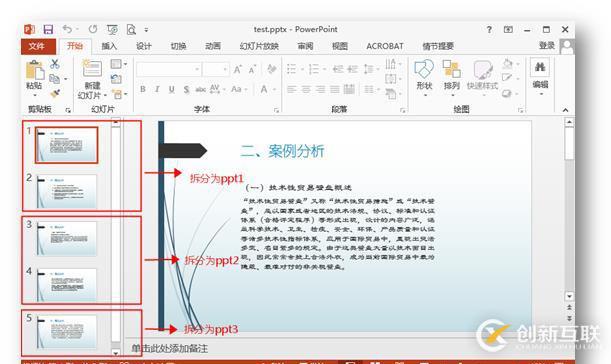
Task: Open the 编辑 editing menu
Action: tap(540, 77)
